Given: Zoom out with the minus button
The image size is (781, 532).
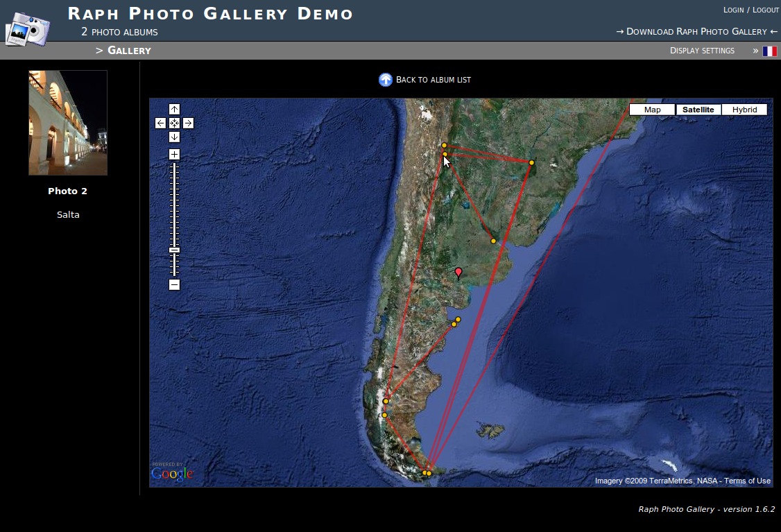Looking at the screenshot, I should [174, 284].
